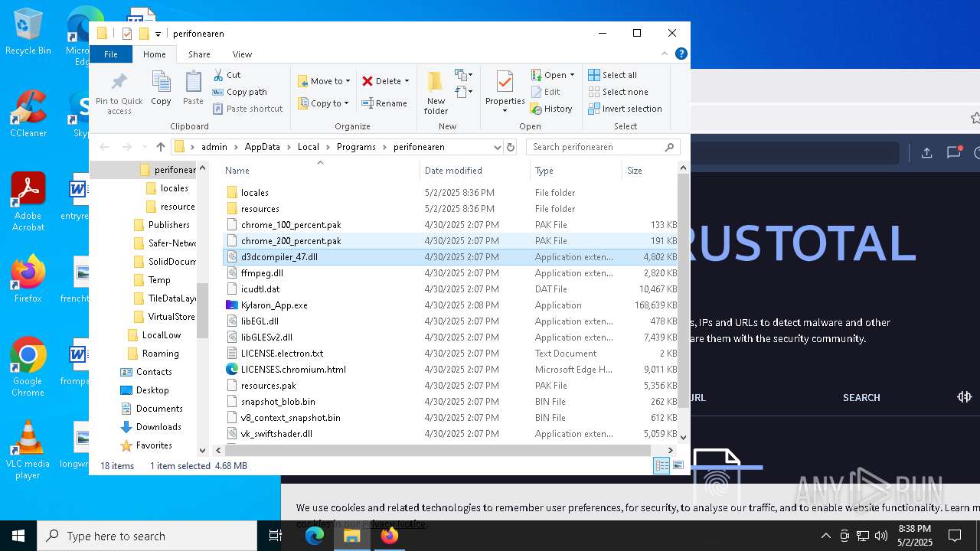
Task: Select ffmpeg.dll file
Action: pos(451,273)
